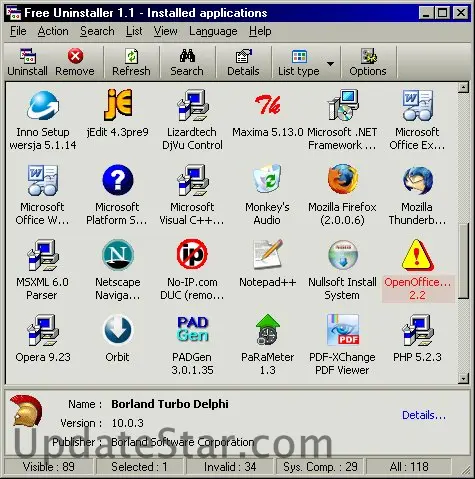Open the List menu

click(134, 31)
